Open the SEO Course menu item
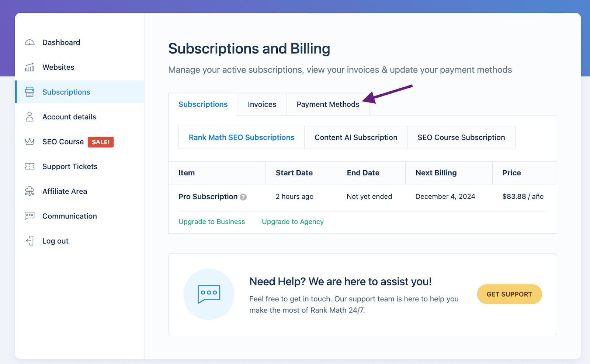The height and width of the screenshot is (364, 590). pyautogui.click(x=63, y=141)
